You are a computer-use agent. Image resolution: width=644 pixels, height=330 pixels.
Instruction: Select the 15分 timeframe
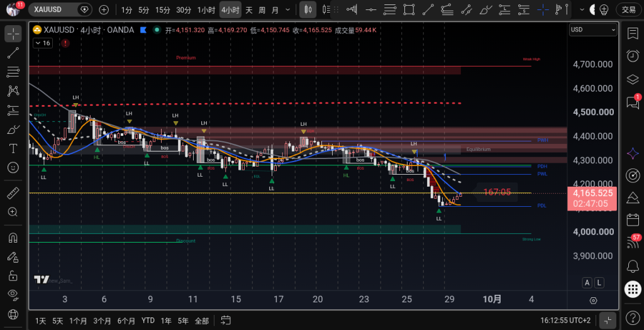[x=163, y=10]
